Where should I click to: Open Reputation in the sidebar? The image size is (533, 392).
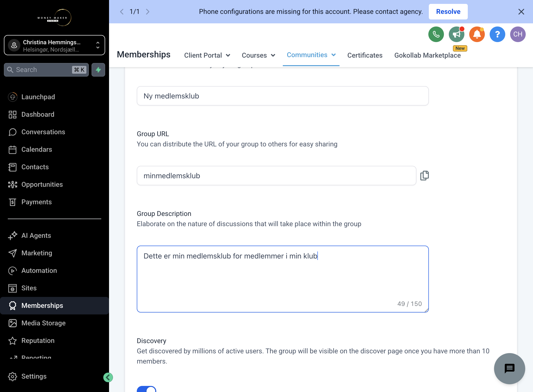coord(55,340)
